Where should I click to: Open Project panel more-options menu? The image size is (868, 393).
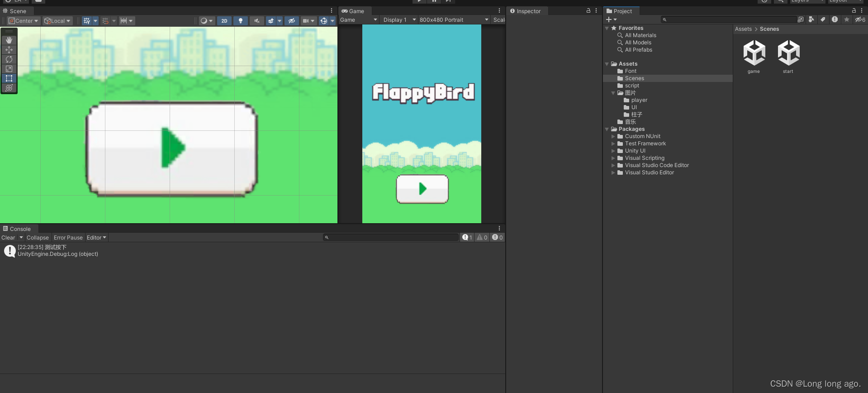pos(862,10)
